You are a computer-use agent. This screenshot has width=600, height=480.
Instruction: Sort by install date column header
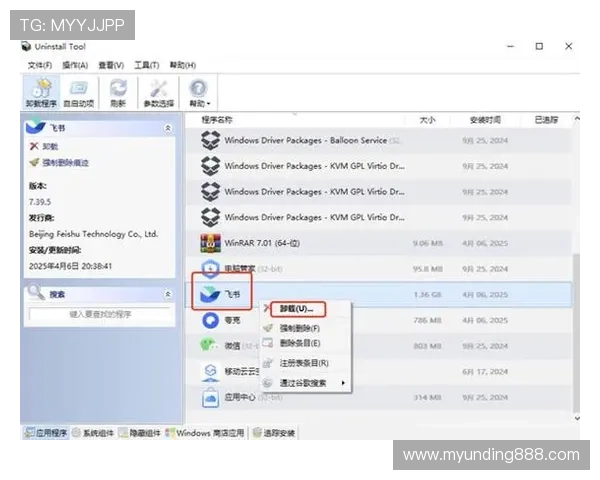pyautogui.click(x=485, y=120)
